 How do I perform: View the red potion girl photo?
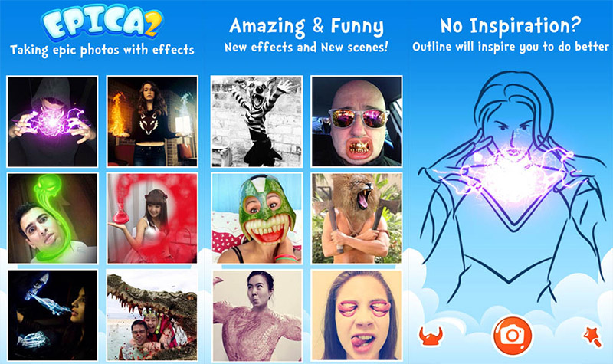tap(152, 218)
